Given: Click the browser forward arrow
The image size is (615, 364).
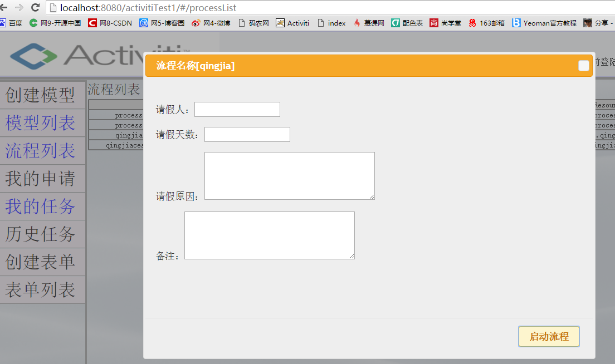Looking at the screenshot, I should pyautogui.click(x=19, y=7).
